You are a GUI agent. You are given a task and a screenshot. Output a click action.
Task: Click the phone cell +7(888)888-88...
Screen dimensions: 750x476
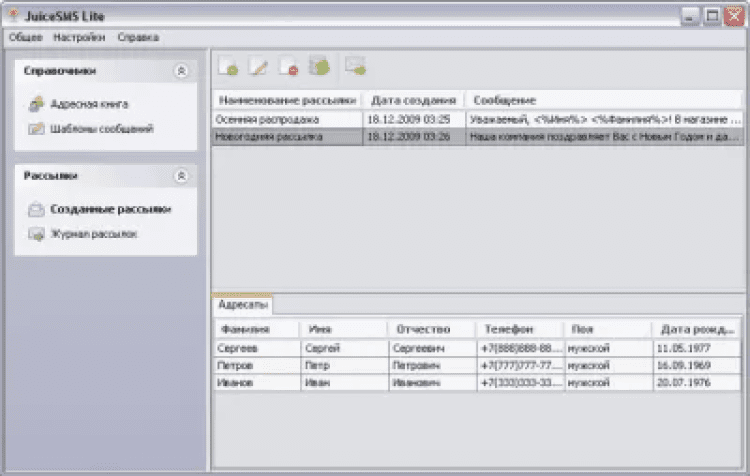[521, 348]
